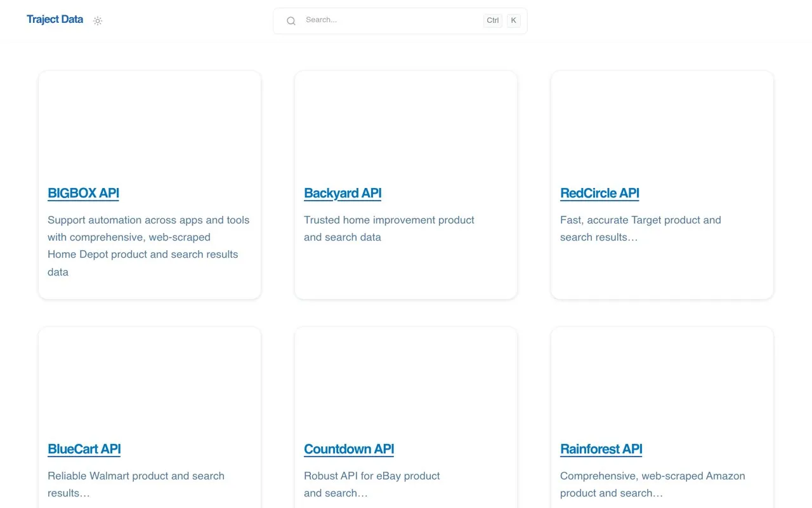Open the BlueCart API link

[x=84, y=449]
